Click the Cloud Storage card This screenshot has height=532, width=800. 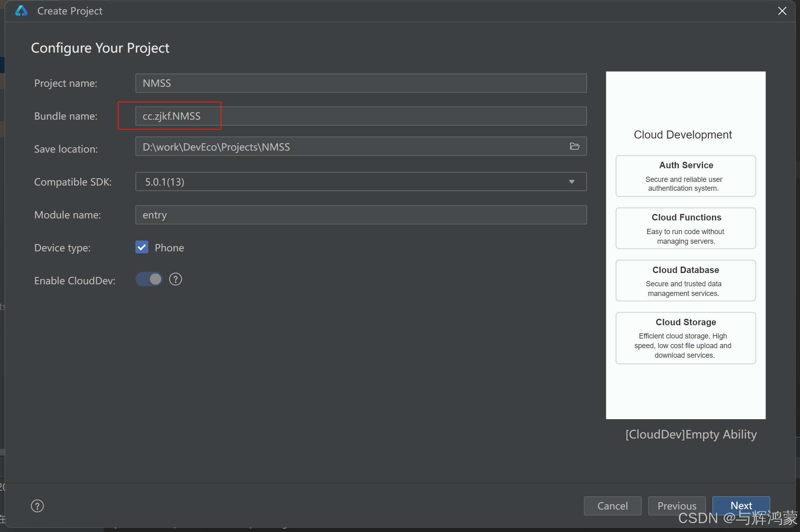tap(685, 338)
